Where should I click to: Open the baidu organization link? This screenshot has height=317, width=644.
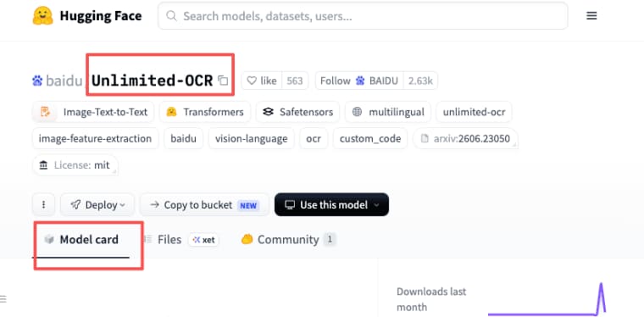pyautogui.click(x=64, y=81)
